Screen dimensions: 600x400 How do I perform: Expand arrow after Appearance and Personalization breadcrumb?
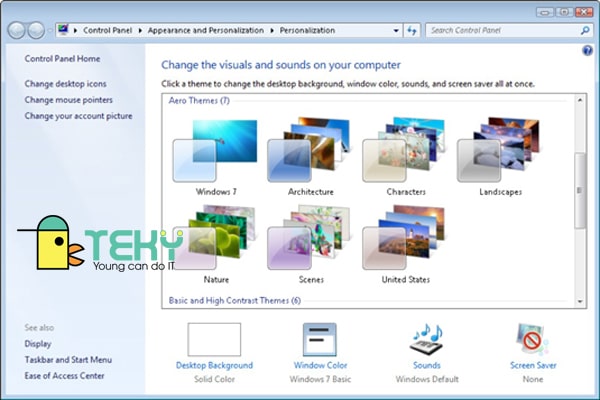pos(272,30)
